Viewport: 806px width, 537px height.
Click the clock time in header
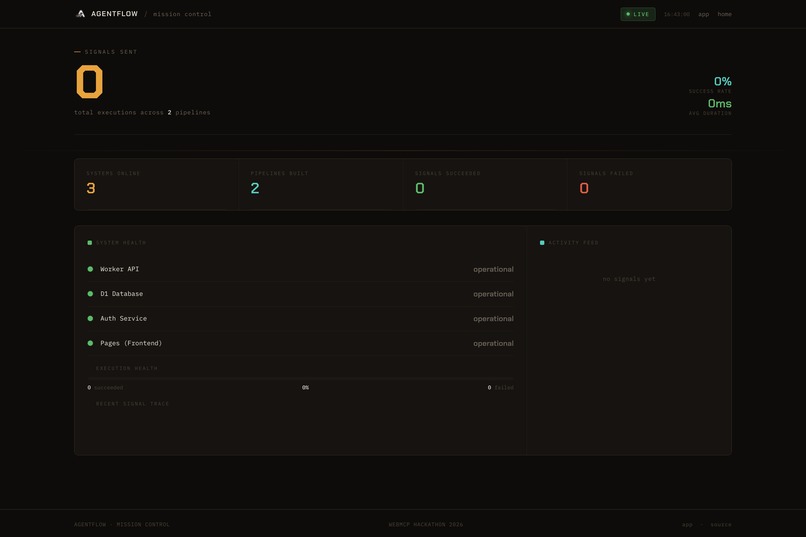676,14
